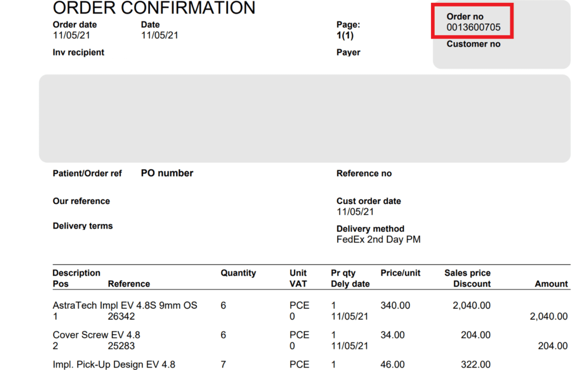Click the ORDER CONFIRMATION title

click(154, 8)
